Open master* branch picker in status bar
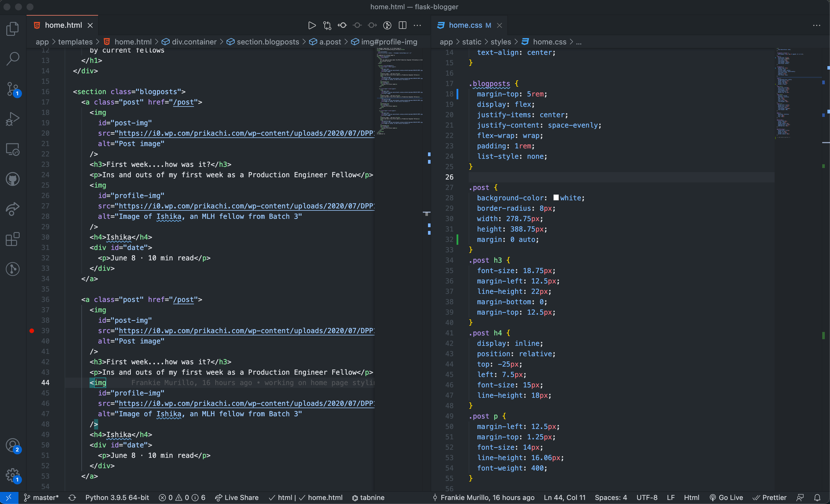 [x=41, y=498]
